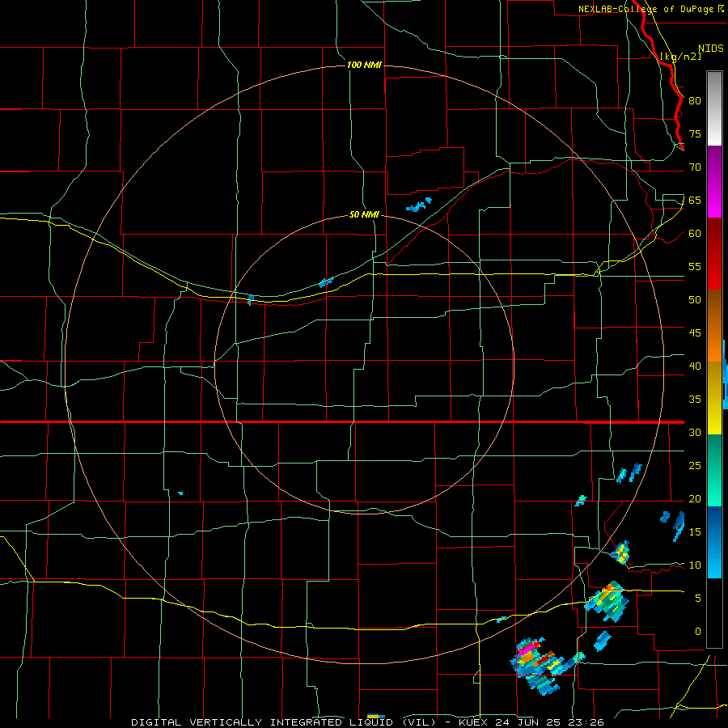Click the 50 value on the scale
The image size is (728, 728).
[x=695, y=300]
